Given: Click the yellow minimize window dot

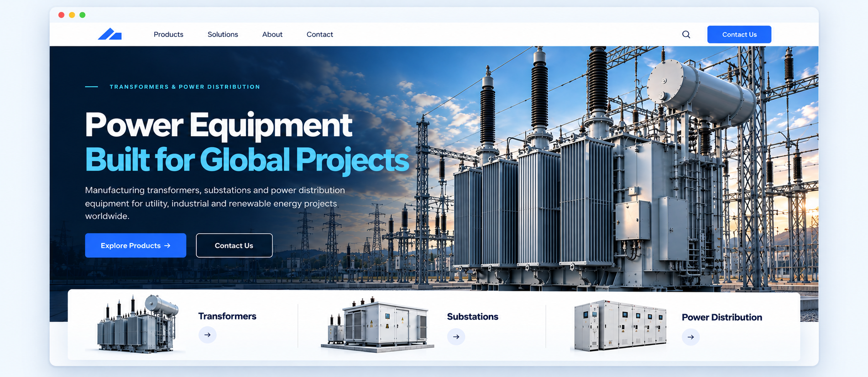Looking at the screenshot, I should (x=72, y=15).
